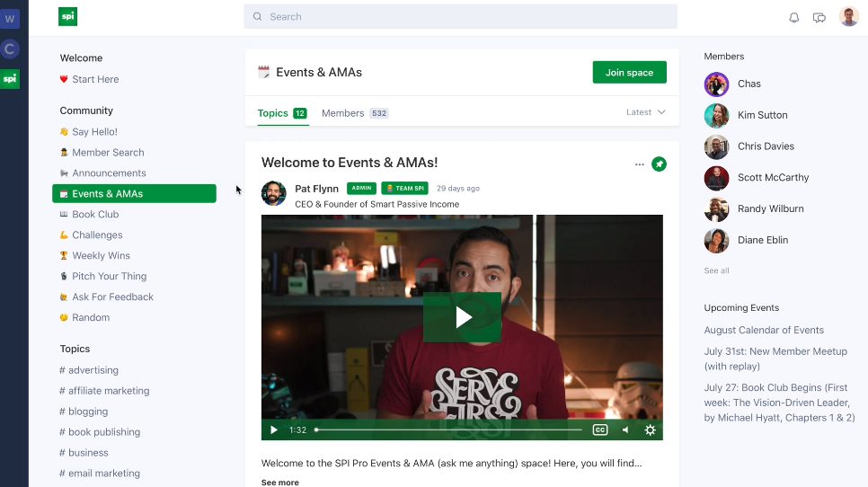868x487 pixels.
Task: Open Randy Wilburn's avatar
Action: coord(716,209)
